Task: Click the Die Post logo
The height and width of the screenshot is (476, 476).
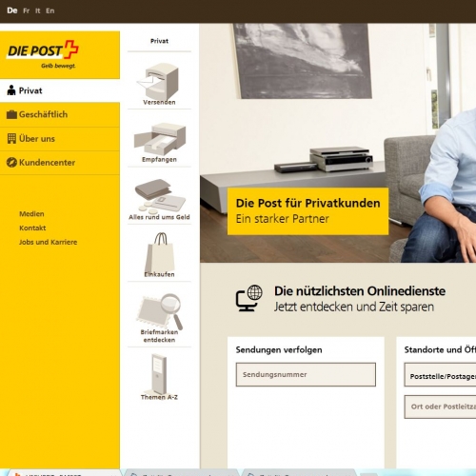Action: pos(43,53)
